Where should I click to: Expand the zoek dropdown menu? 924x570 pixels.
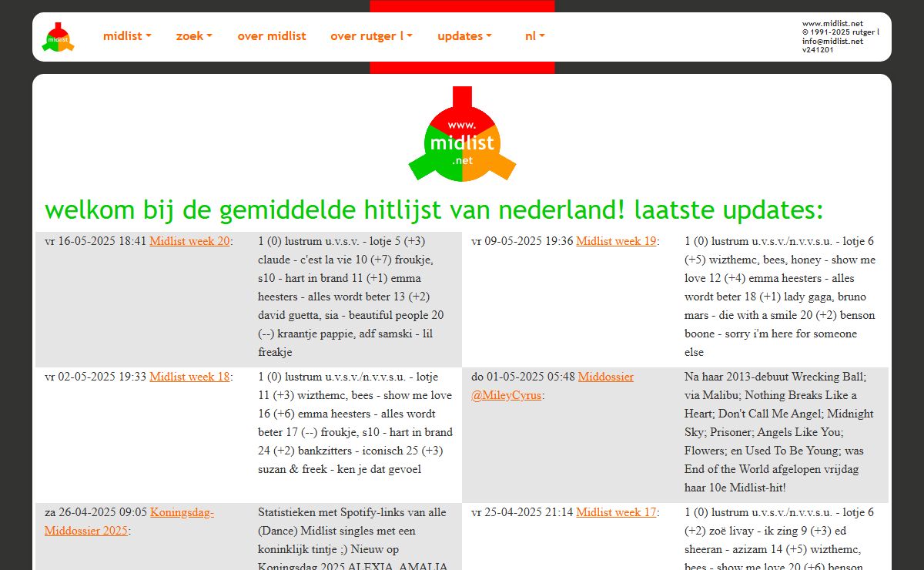[194, 36]
